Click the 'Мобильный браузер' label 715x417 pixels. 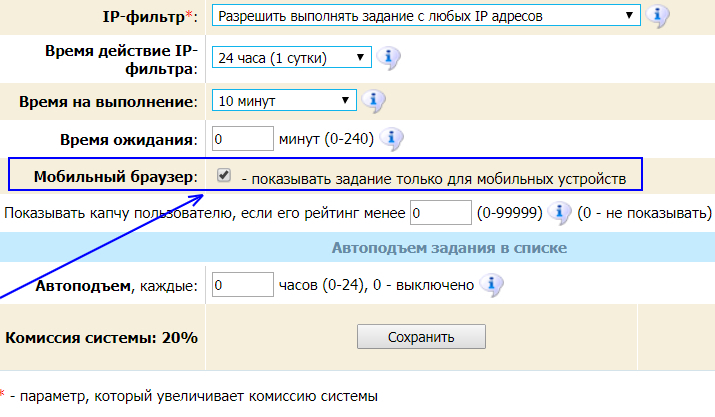point(114,176)
